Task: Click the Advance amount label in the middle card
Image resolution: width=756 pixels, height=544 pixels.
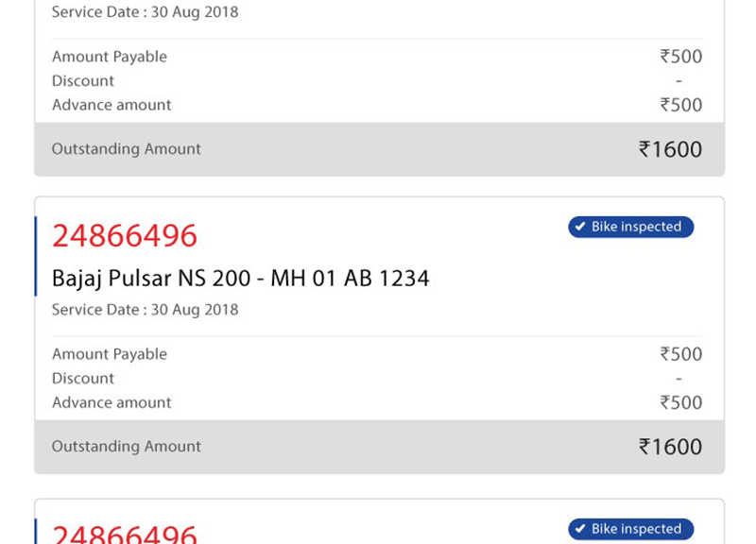Action: click(112, 402)
